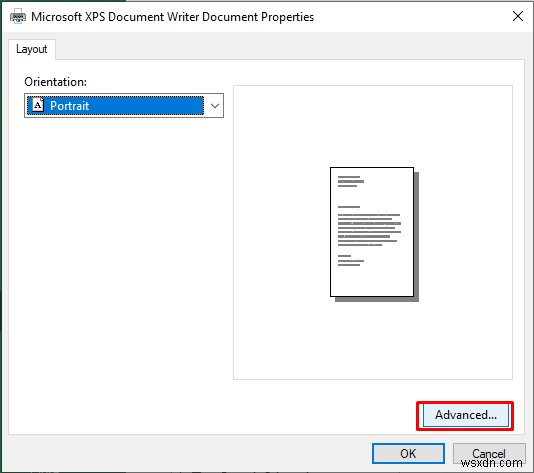Close the Document Properties dialog
This screenshot has height=473, width=534.
coord(518,16)
